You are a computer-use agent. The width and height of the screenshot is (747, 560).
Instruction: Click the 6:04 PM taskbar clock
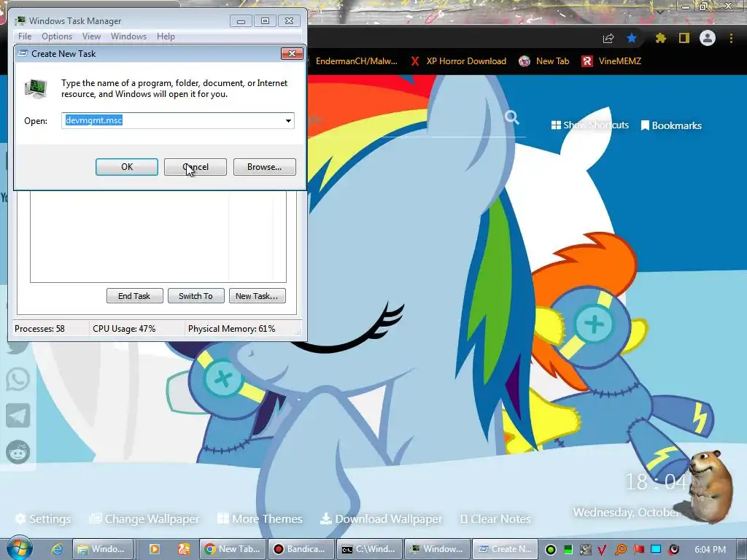point(710,550)
